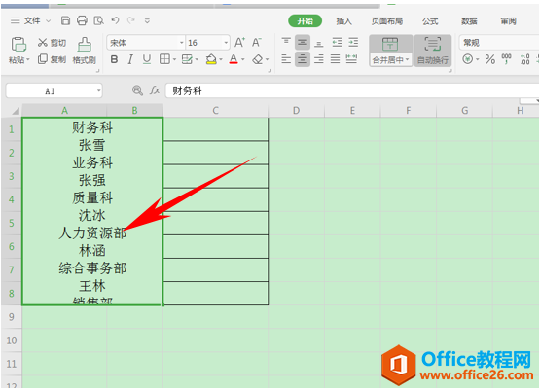The height and width of the screenshot is (392, 540).
Task: Click the select all corner triangle
Action: coord(16,111)
